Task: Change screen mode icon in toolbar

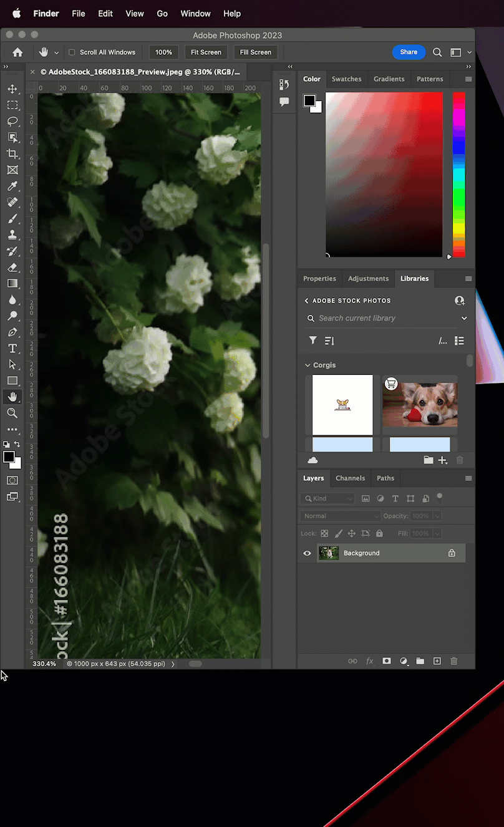Action: click(x=12, y=497)
